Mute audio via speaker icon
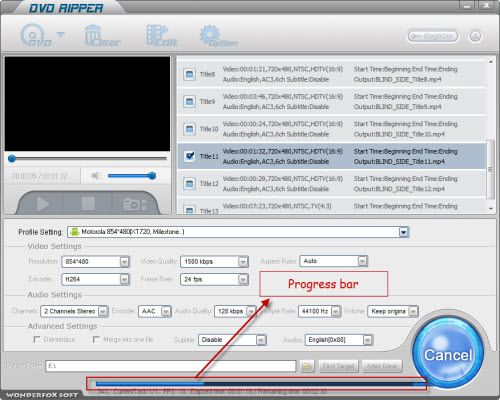500x400 pixels. point(96,176)
